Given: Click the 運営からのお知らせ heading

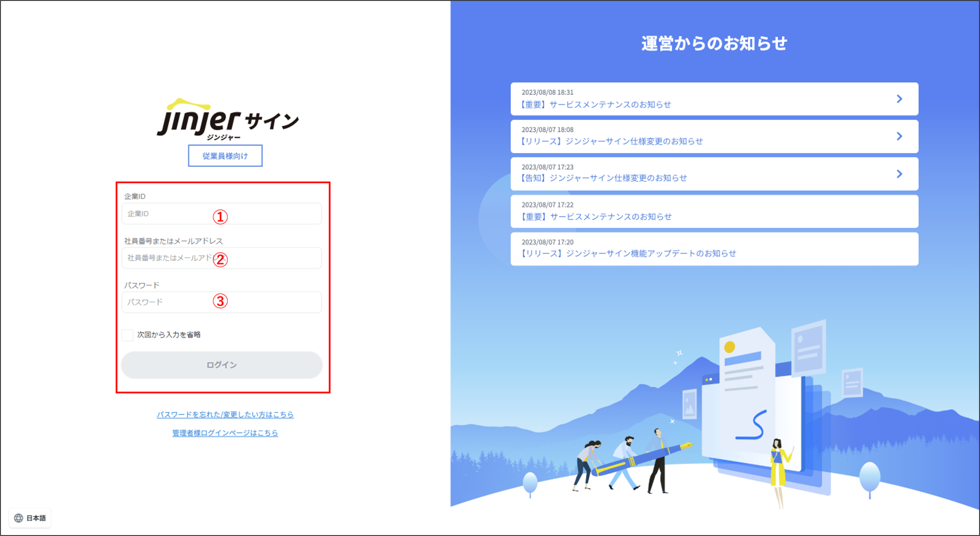Looking at the screenshot, I should 714,43.
